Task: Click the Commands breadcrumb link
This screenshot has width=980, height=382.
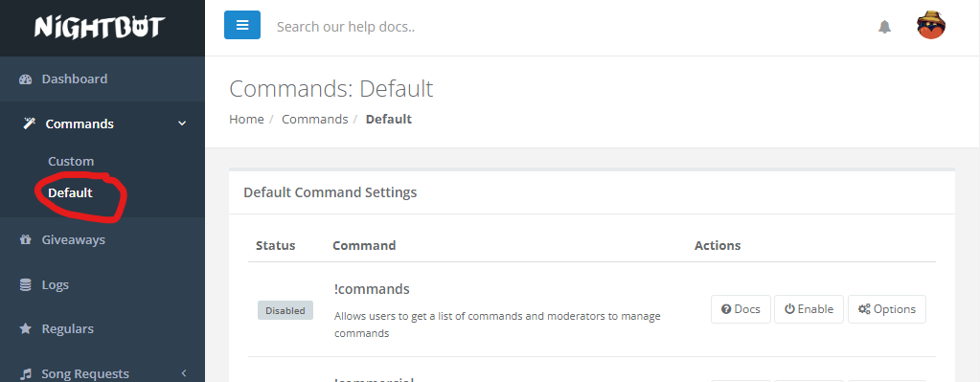Action: tap(314, 120)
